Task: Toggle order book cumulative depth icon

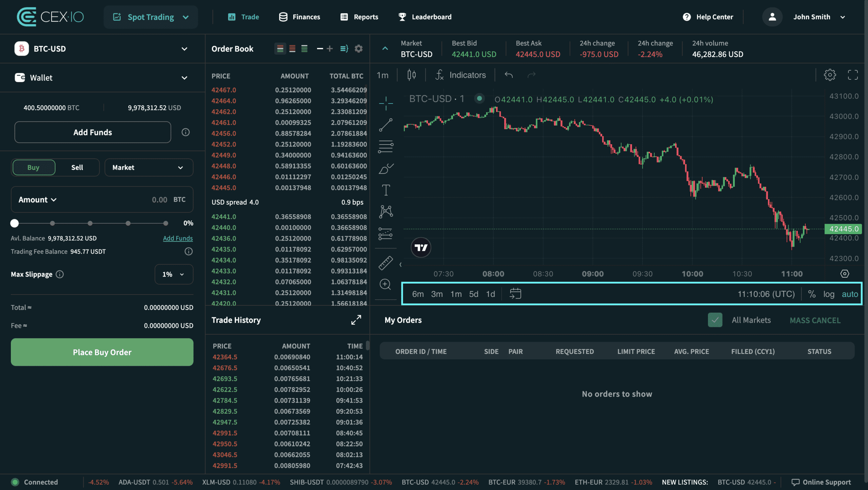Action: point(344,49)
